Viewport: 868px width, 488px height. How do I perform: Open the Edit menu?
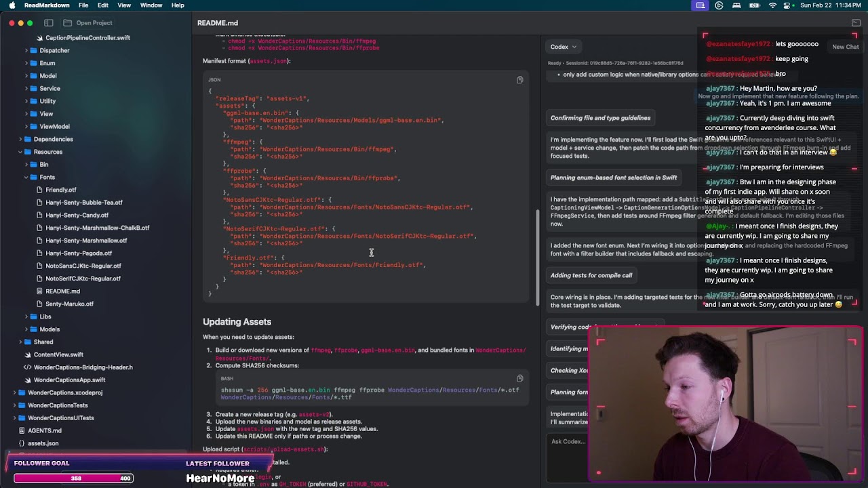click(x=103, y=5)
